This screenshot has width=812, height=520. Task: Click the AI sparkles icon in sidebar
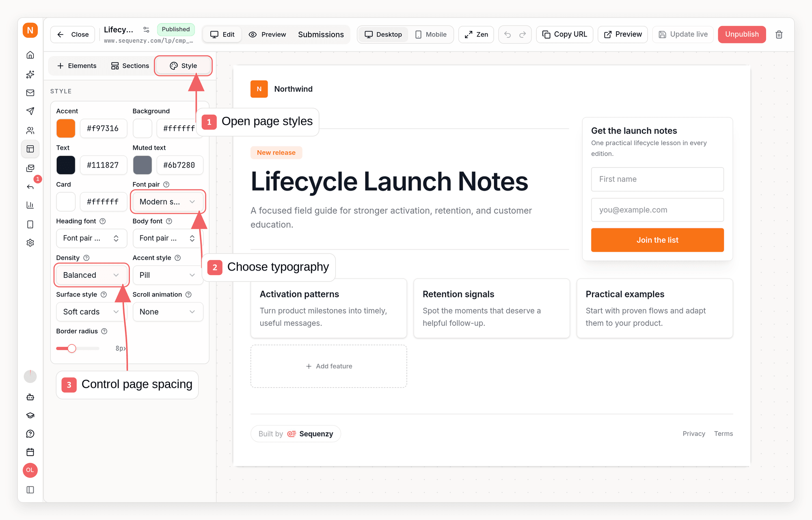30,74
